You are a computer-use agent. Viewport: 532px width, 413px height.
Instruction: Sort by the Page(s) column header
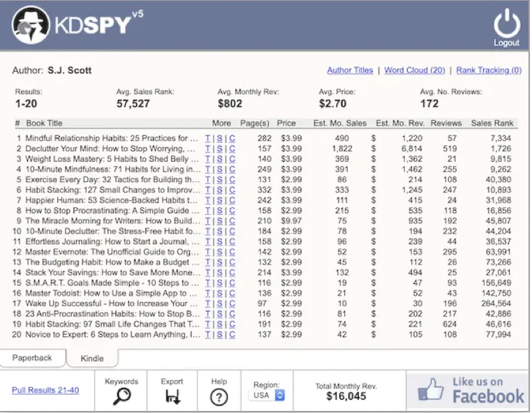(x=254, y=123)
